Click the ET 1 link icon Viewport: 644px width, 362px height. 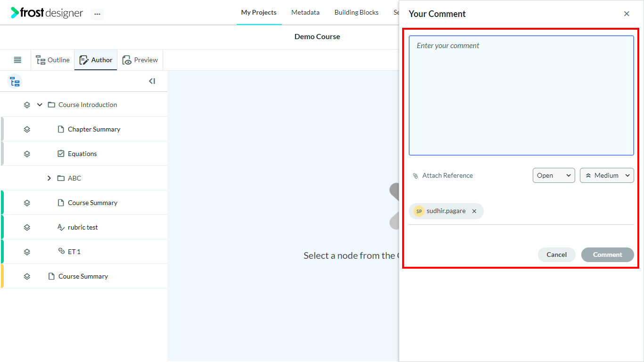(x=61, y=251)
